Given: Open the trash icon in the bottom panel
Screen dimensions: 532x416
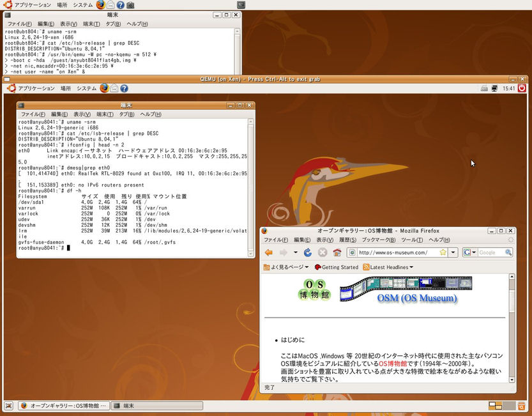Looking at the screenshot, I should [522, 406].
